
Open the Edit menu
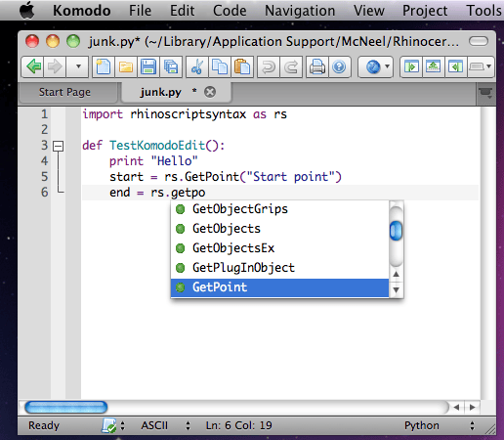(x=182, y=11)
